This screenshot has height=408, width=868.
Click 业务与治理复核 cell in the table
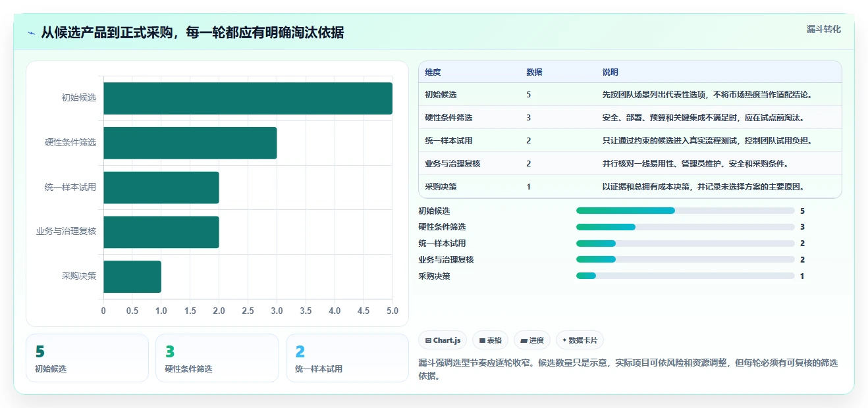point(452,164)
